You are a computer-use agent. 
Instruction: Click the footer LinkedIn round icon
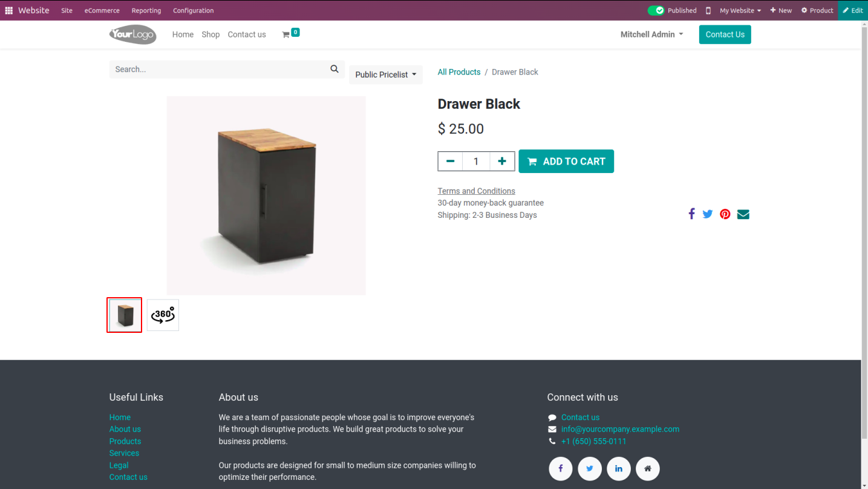(619, 468)
